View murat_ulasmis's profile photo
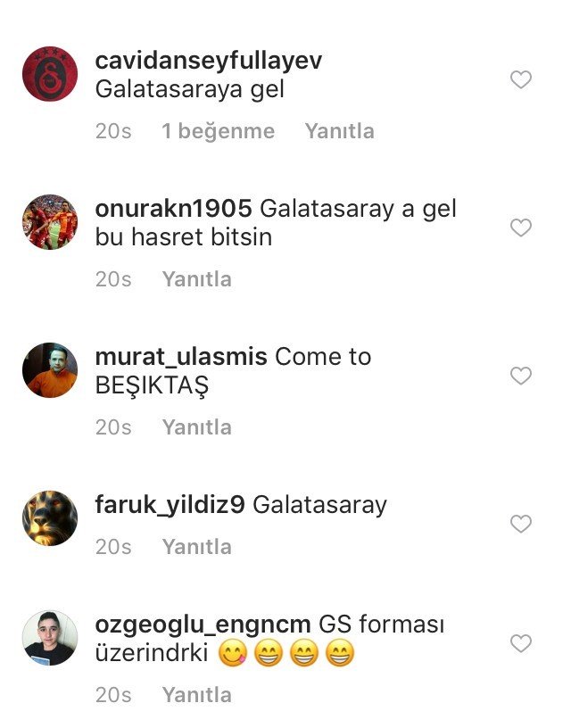The width and height of the screenshot is (571, 728). tap(50, 370)
